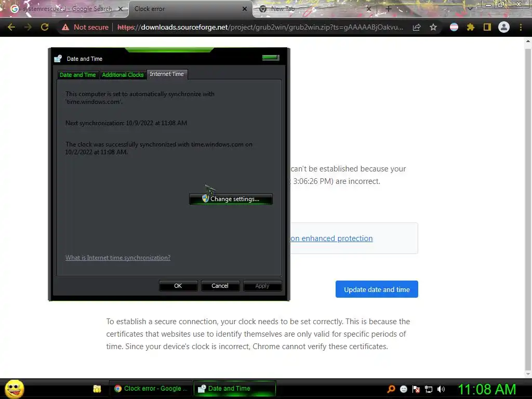Open the Action Center flag tray icon
This screenshot has width=532, height=399.
[x=416, y=389]
